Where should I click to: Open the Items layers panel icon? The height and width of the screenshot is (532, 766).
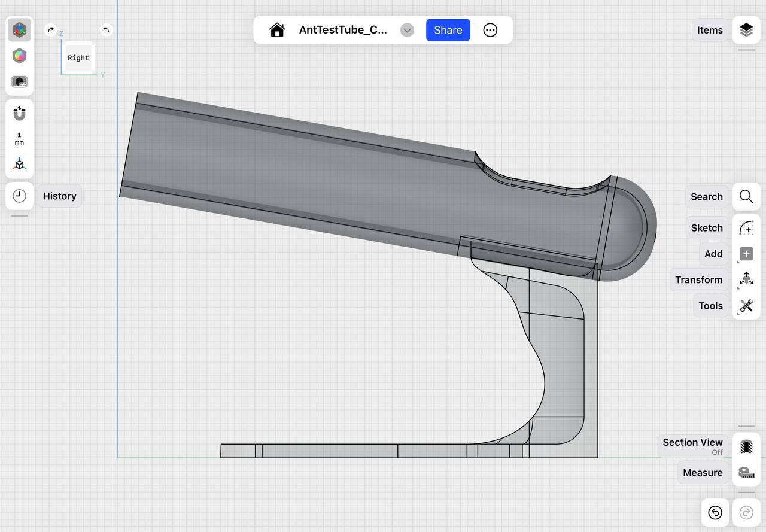click(x=746, y=30)
